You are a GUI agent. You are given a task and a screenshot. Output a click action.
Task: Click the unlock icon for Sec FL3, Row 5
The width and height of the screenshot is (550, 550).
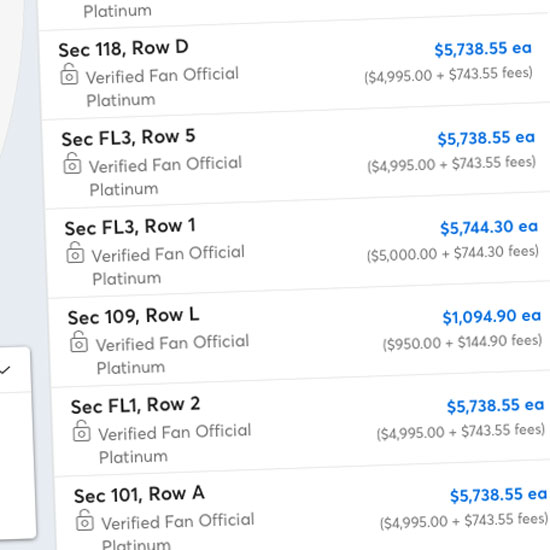pos(72,163)
